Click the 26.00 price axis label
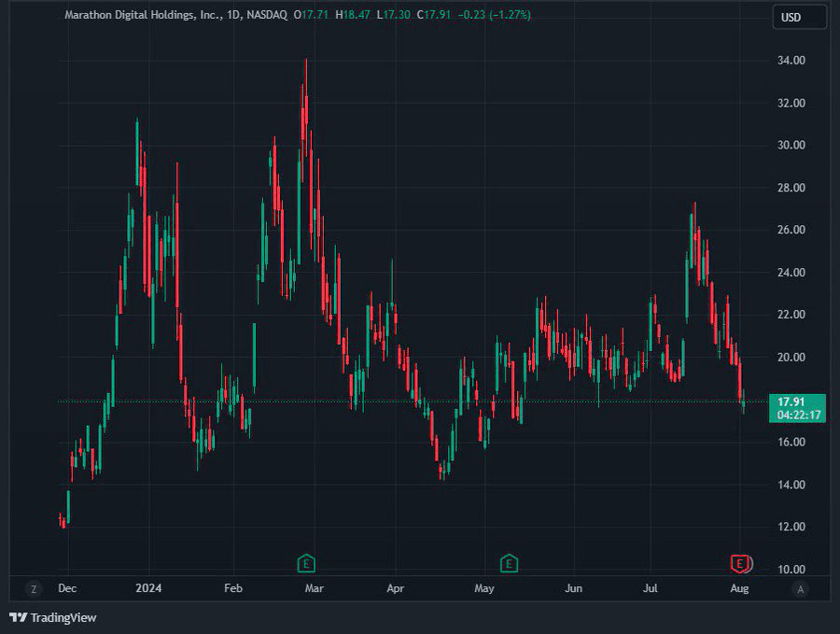This screenshot has height=634, width=840. pos(791,230)
